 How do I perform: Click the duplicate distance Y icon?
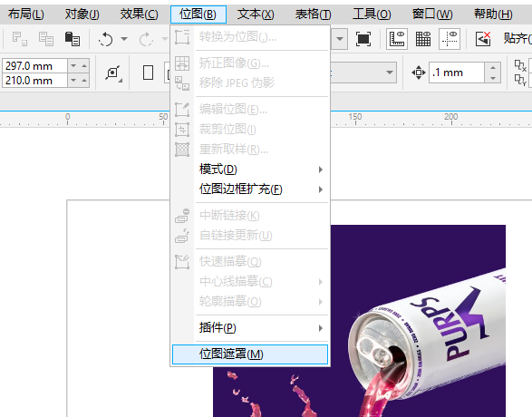pyautogui.click(x=520, y=80)
